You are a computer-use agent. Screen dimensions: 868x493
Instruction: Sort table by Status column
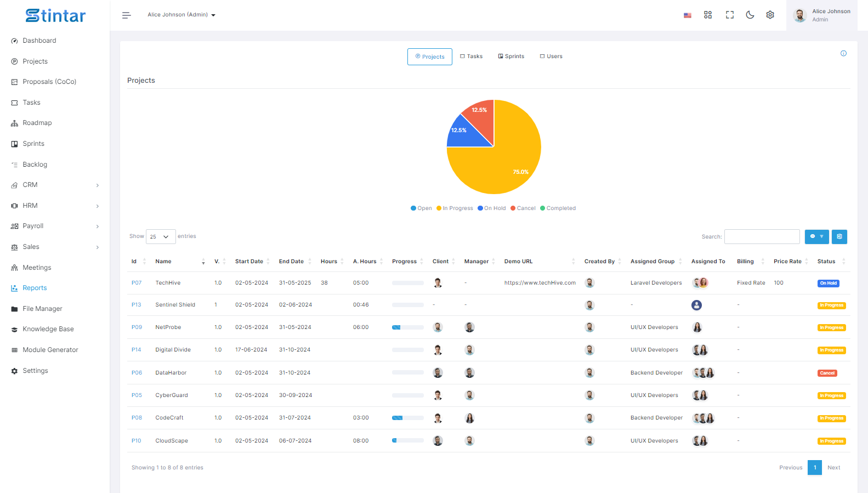click(x=830, y=262)
